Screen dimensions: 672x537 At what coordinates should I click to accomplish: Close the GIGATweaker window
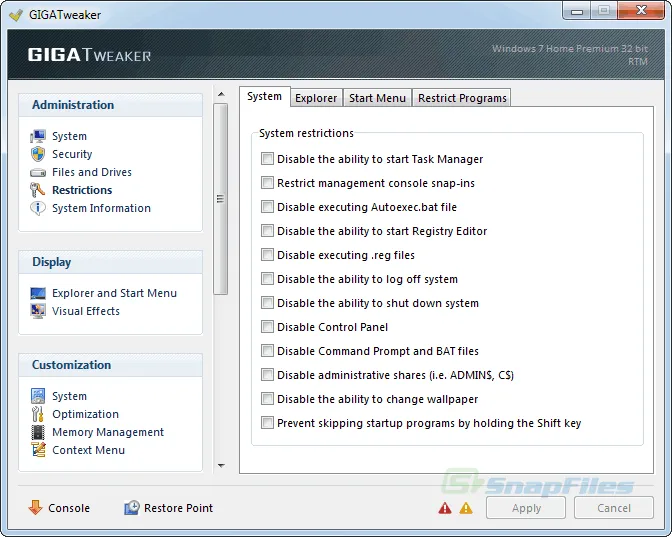click(641, 11)
